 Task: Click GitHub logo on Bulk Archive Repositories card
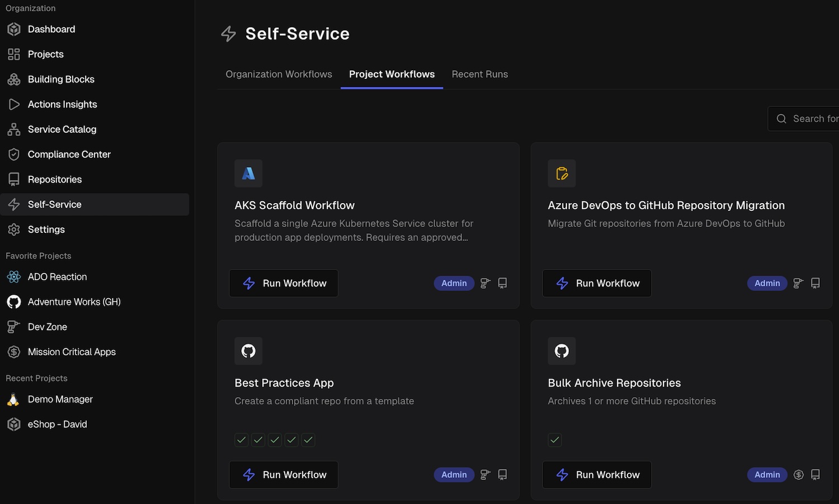(562, 351)
